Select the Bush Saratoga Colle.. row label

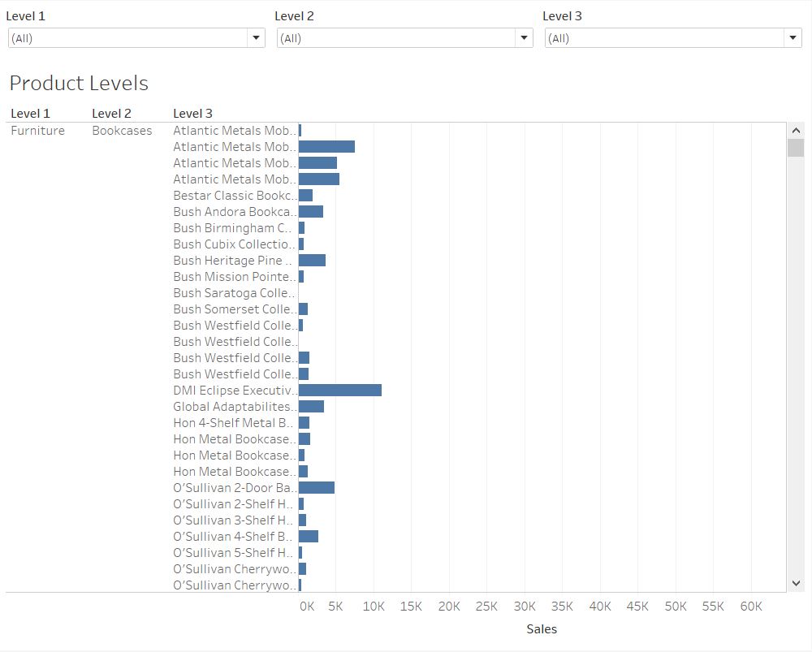(x=234, y=293)
